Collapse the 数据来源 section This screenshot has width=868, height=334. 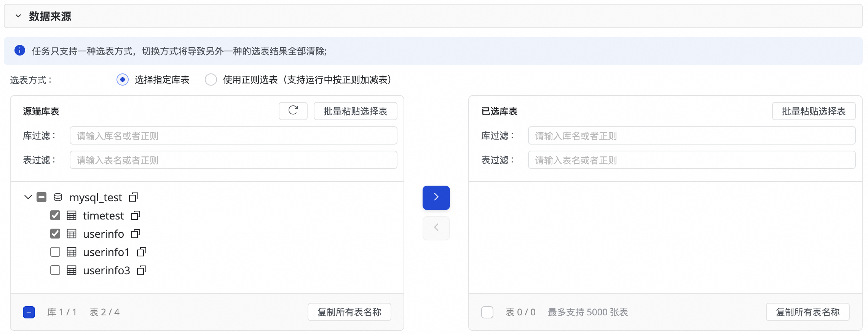pyautogui.click(x=18, y=16)
